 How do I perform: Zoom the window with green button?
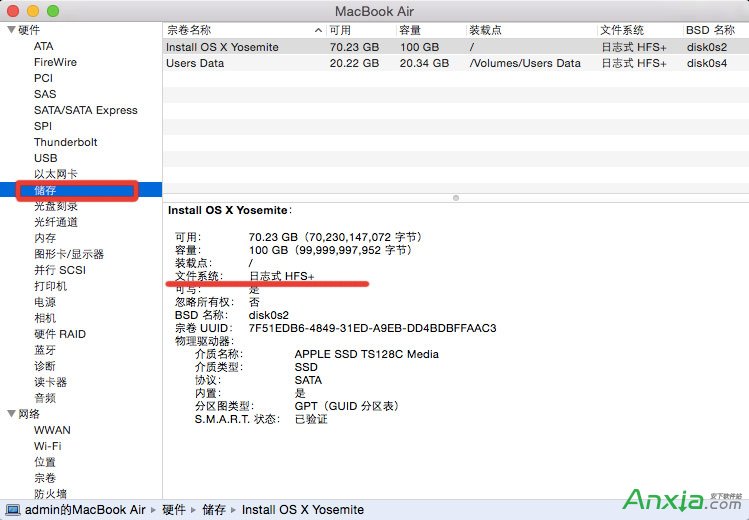tap(53, 11)
